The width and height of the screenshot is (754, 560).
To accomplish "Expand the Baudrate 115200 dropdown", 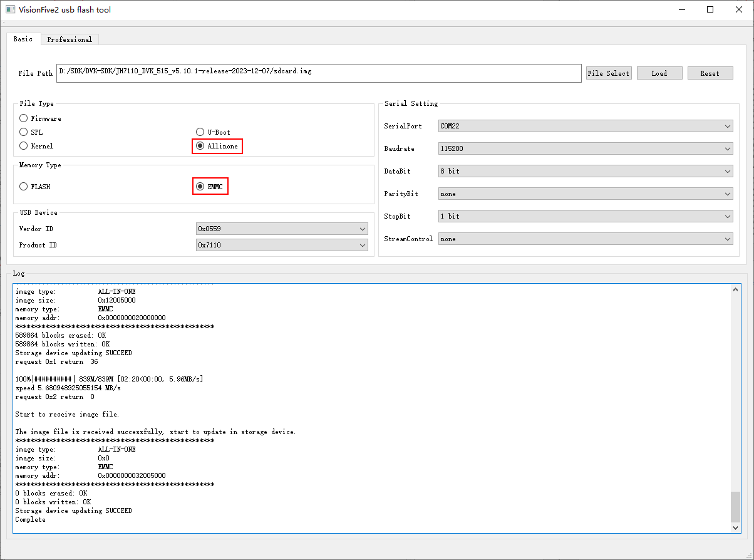I will (x=586, y=148).
